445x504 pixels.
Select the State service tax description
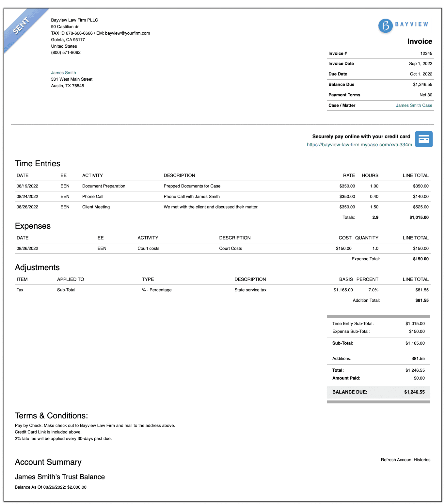(x=250, y=290)
